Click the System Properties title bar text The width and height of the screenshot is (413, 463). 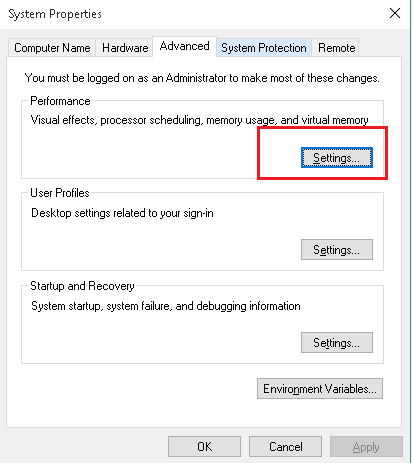[x=55, y=14]
